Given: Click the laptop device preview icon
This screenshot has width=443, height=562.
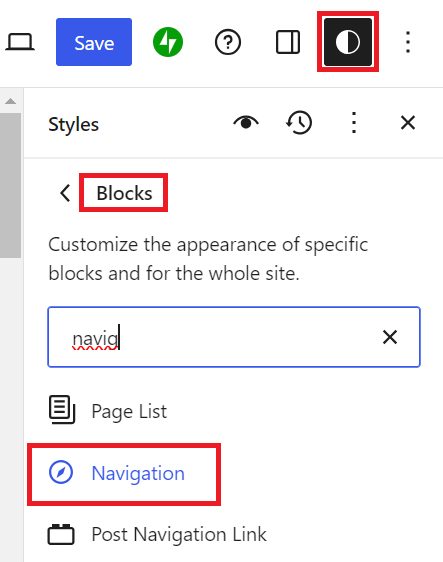Looking at the screenshot, I should [x=20, y=42].
